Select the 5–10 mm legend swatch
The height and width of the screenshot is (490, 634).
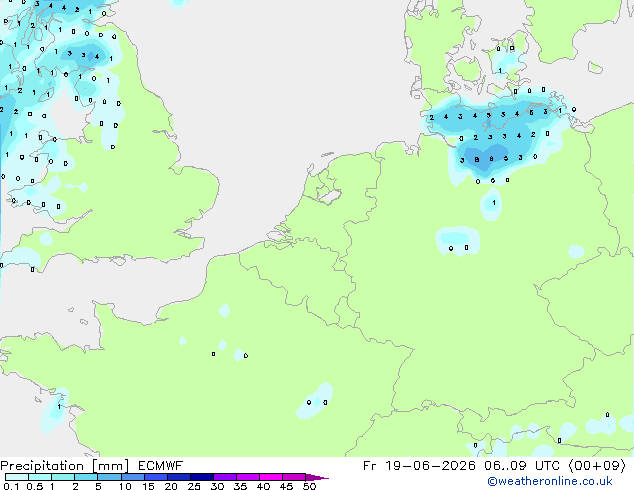click(x=109, y=477)
